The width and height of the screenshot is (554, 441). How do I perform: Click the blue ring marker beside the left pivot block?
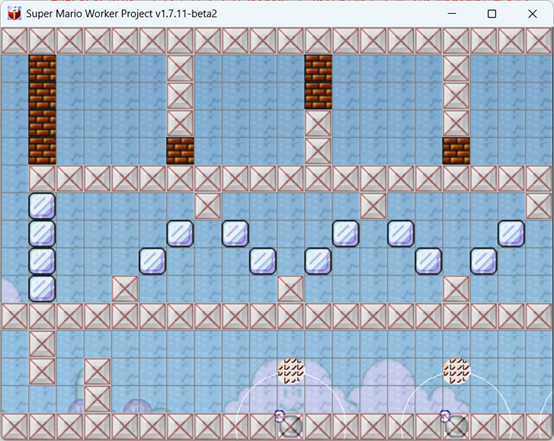click(x=279, y=416)
